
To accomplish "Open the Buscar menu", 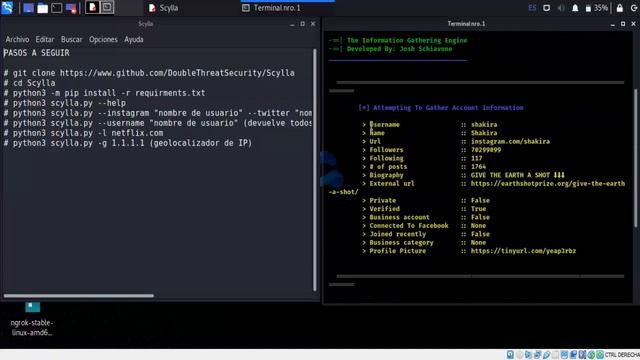I will 71,40.
